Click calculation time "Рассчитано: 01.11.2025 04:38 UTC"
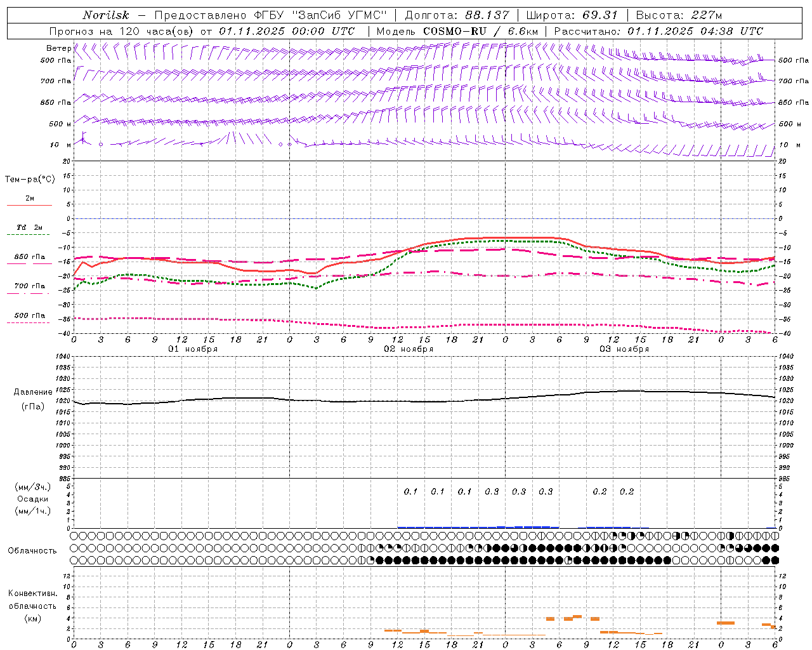 tap(659, 31)
